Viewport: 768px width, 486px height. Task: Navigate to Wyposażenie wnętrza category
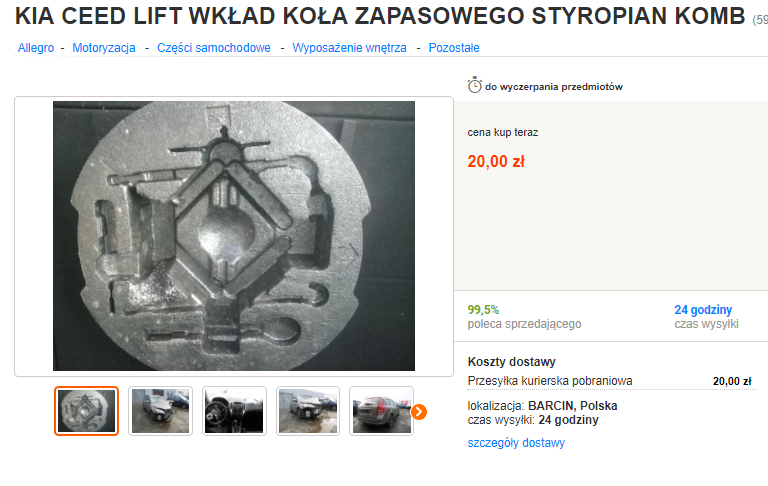pos(349,48)
